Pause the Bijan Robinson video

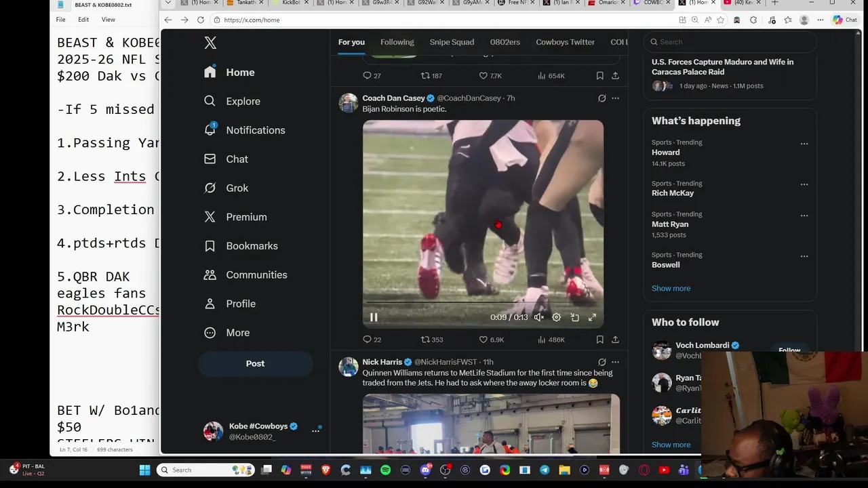[x=374, y=317]
